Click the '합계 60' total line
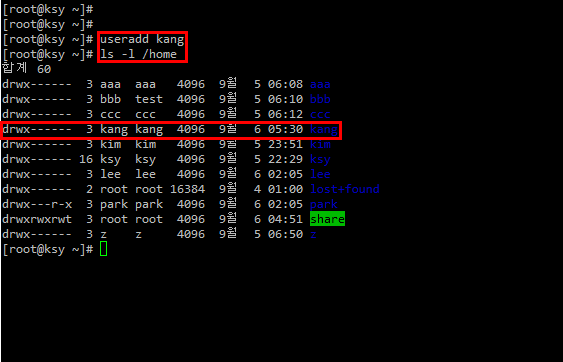The width and height of the screenshot is (563, 362). pos(27,69)
